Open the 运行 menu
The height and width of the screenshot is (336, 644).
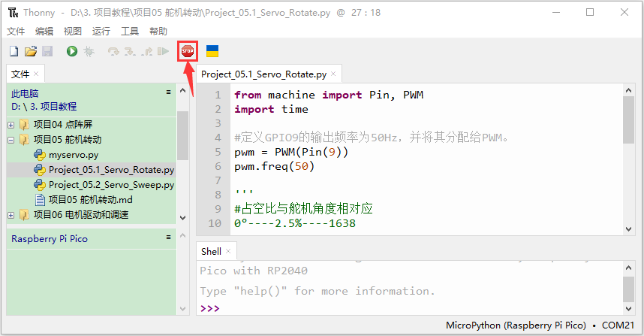click(101, 32)
